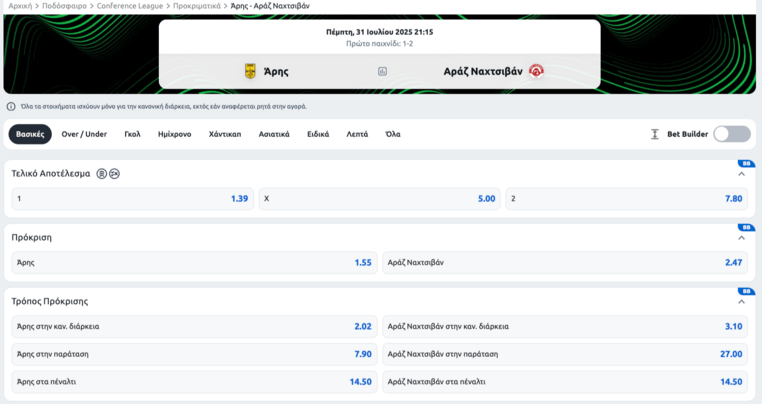The width and height of the screenshot is (762, 404).
Task: Pick Αράζ Ναχτσιβάν to qualify at 2.47
Action: 565,263
